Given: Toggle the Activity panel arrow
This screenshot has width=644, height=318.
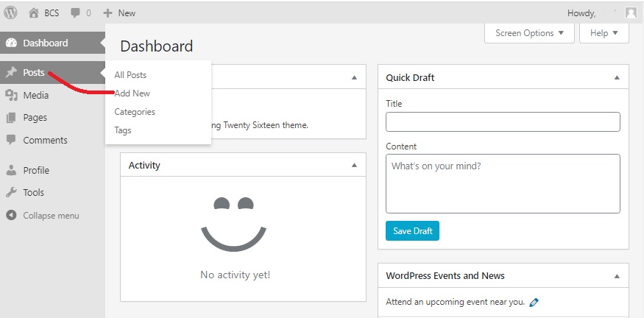Looking at the screenshot, I should pos(354,165).
